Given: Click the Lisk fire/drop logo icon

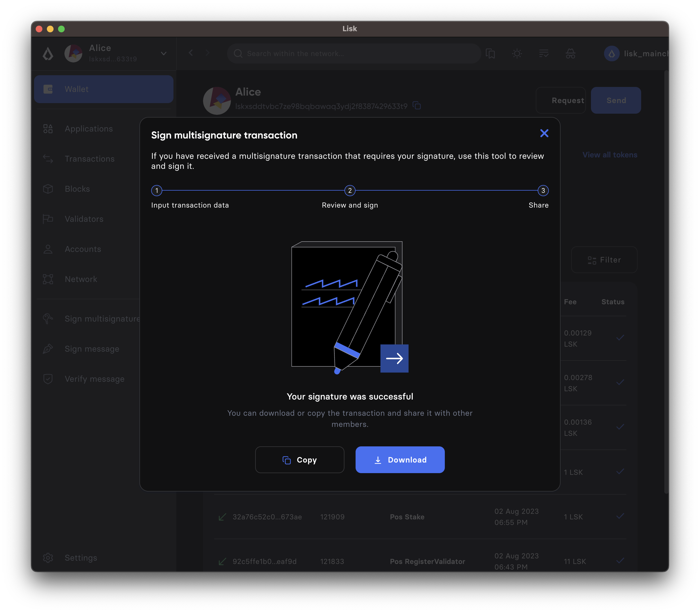Looking at the screenshot, I should (x=48, y=53).
